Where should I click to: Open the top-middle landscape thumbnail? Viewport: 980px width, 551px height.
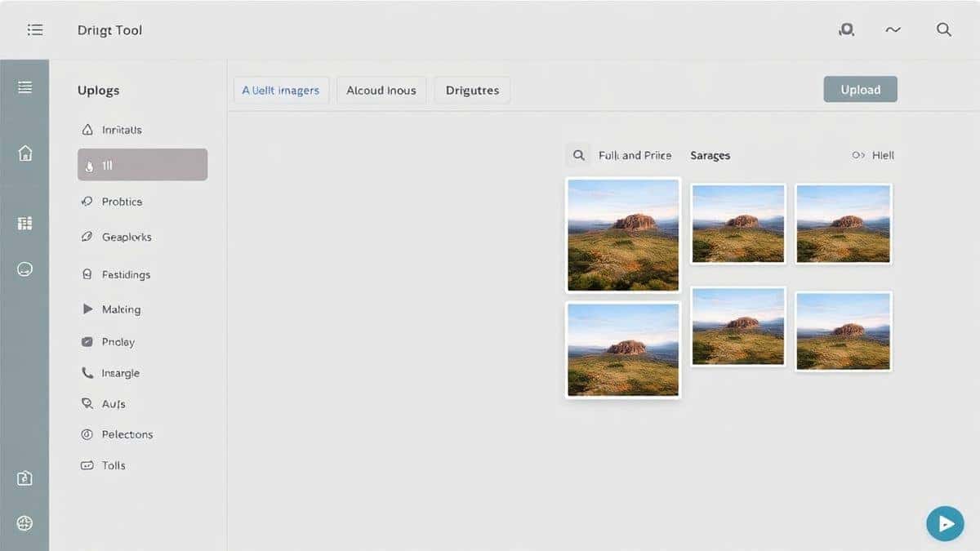coord(738,224)
